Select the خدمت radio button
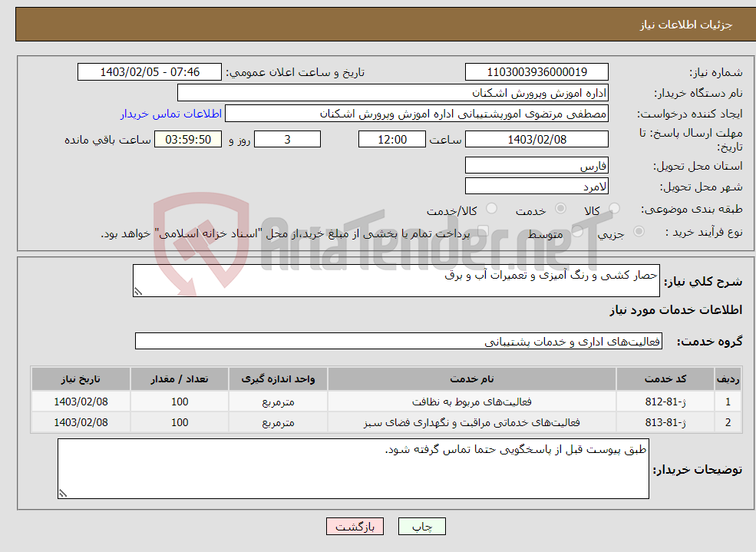The height and width of the screenshot is (552, 756). pyautogui.click(x=560, y=208)
